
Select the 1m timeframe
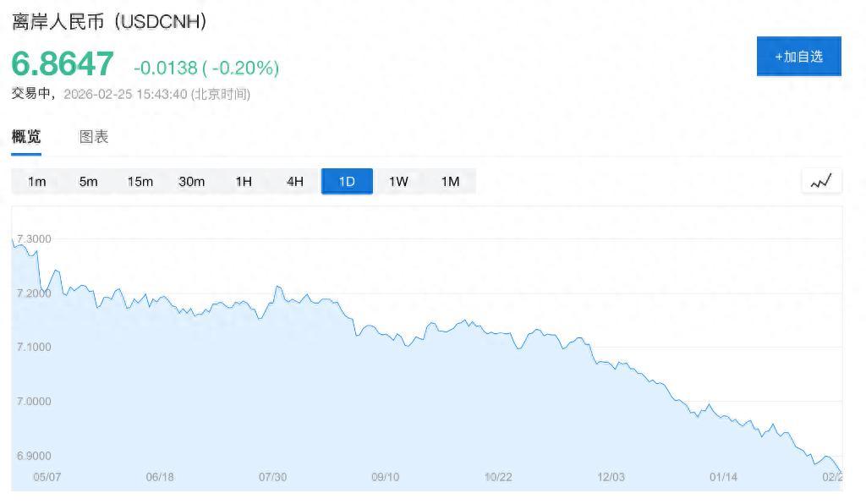[x=36, y=180]
